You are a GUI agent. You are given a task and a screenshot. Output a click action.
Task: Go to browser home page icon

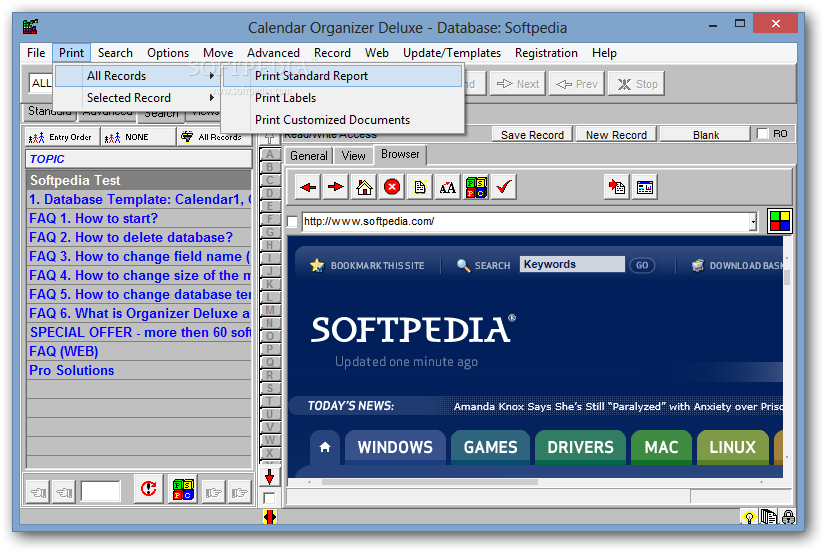click(x=364, y=187)
